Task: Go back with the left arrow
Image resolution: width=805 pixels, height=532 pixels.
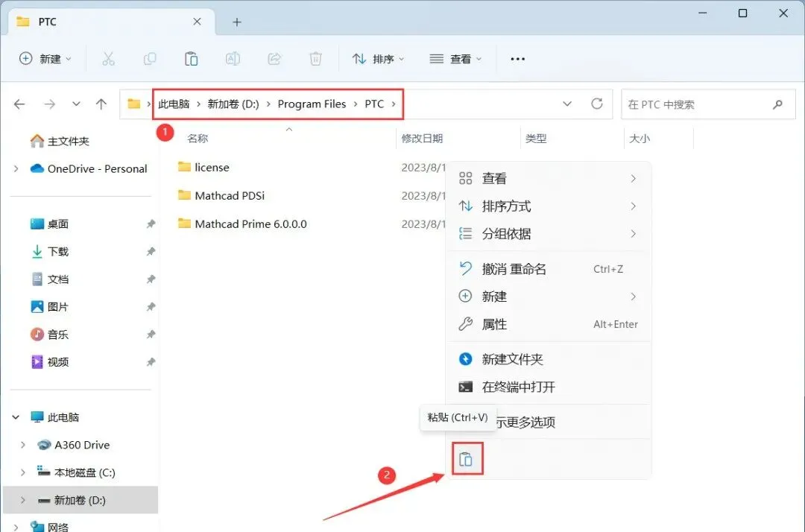Action: 19,104
